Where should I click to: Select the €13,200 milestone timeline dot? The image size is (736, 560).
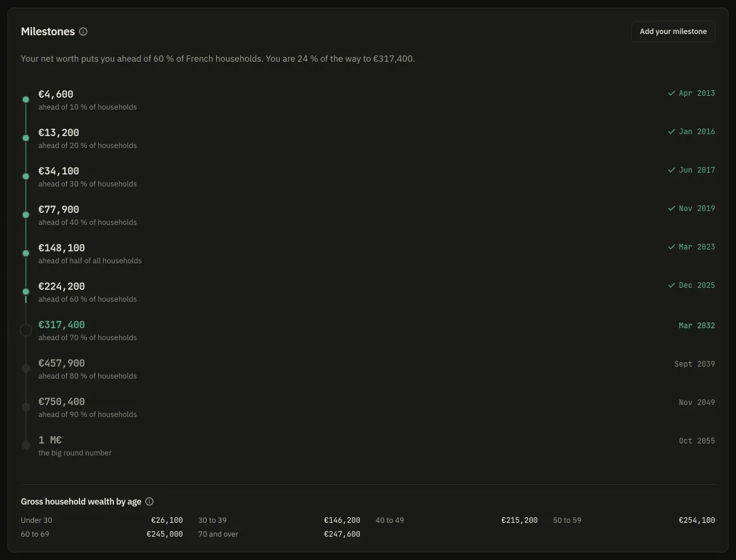pyautogui.click(x=26, y=138)
